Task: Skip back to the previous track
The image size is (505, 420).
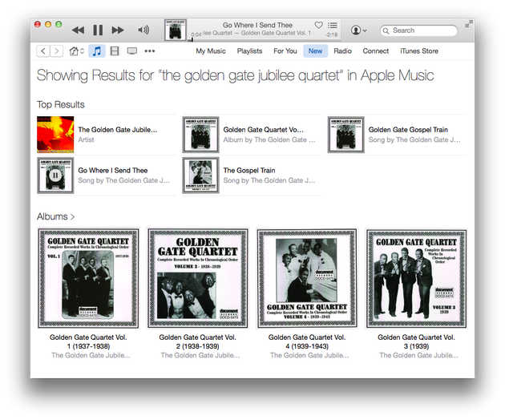Action: pyautogui.click(x=78, y=30)
